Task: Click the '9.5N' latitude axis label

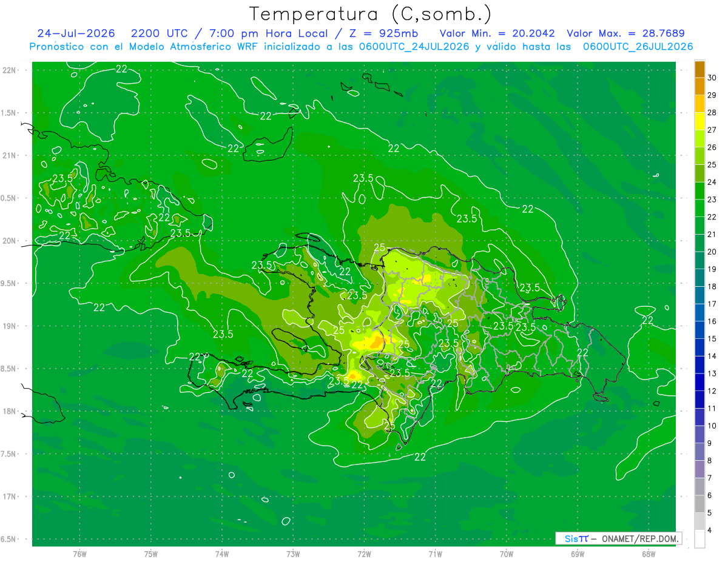Action: click(8, 284)
